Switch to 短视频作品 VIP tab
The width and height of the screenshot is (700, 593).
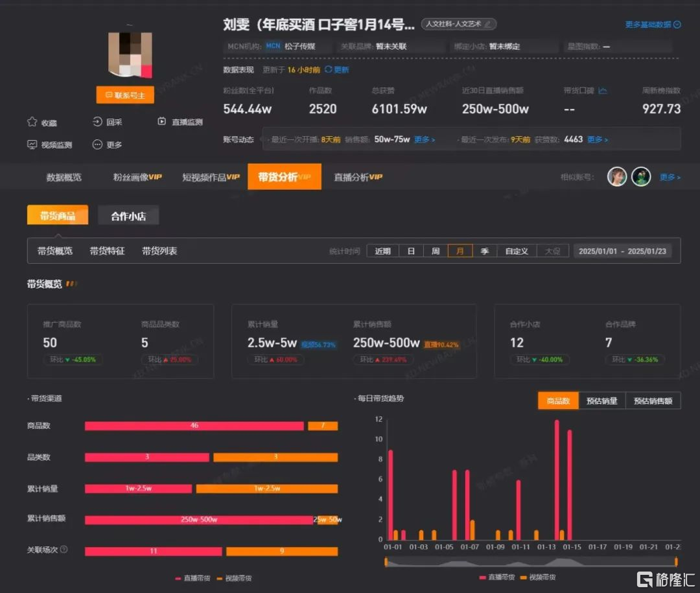pos(211,178)
